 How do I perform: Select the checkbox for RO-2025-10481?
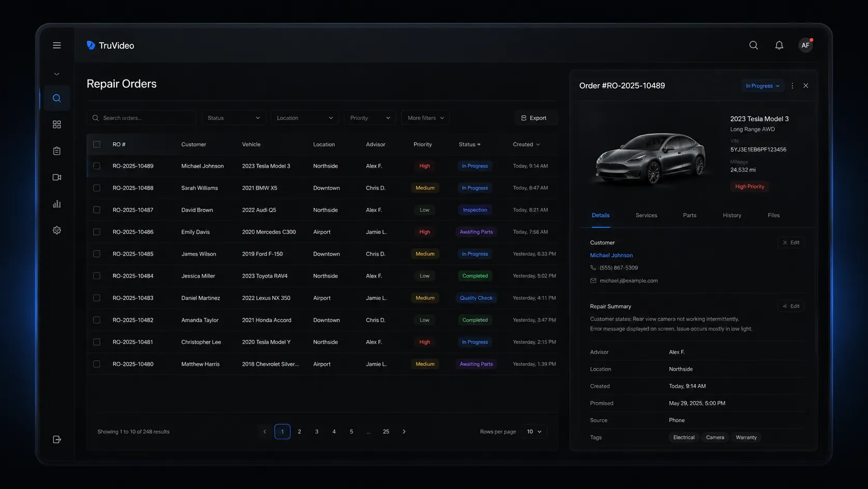(x=97, y=342)
